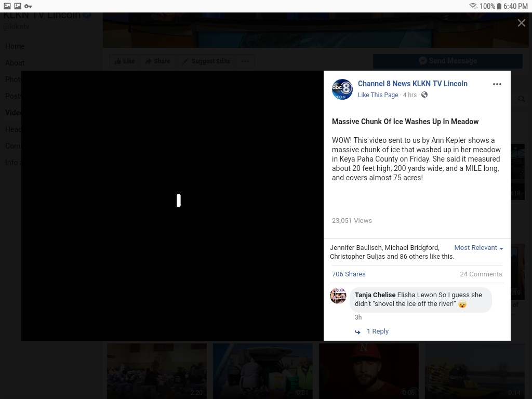The image size is (532, 399).
Task: Click Suggest Edits button behind overlay
Action: click(206, 61)
